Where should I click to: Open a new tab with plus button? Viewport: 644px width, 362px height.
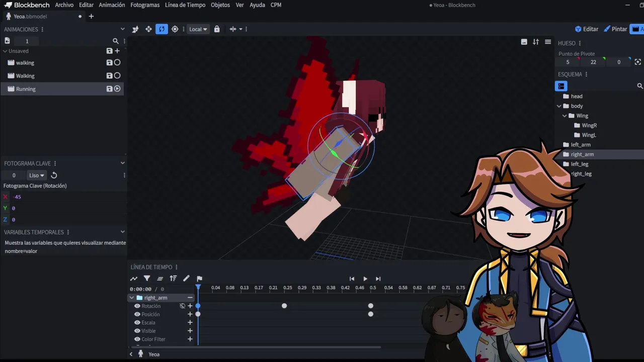(91, 17)
